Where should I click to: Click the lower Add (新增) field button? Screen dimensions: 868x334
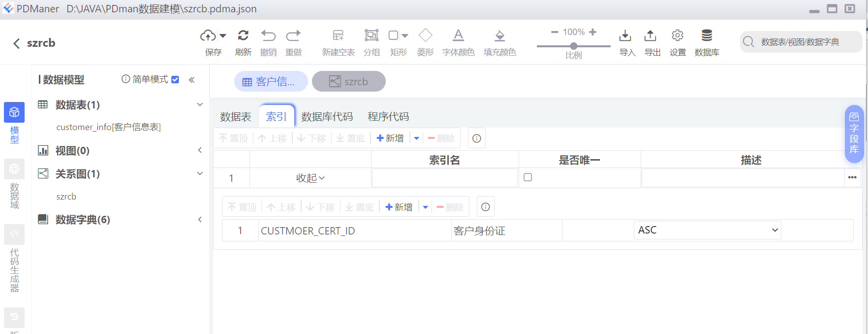(x=399, y=207)
